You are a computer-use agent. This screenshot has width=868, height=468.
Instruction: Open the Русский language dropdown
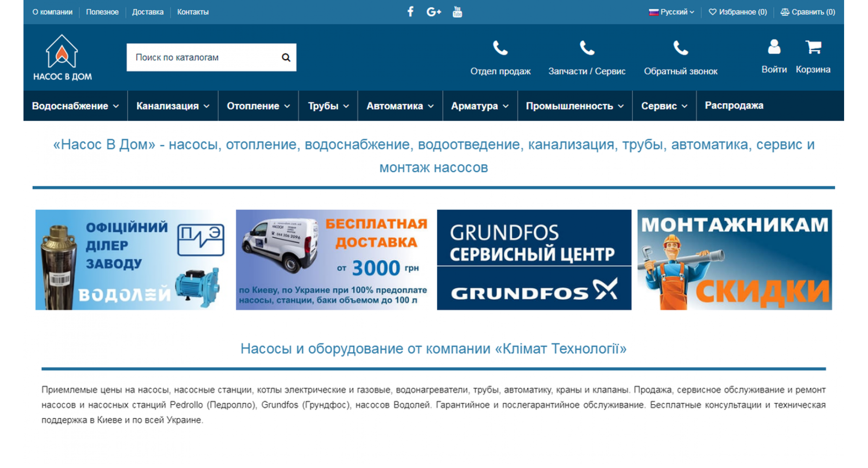pyautogui.click(x=671, y=12)
